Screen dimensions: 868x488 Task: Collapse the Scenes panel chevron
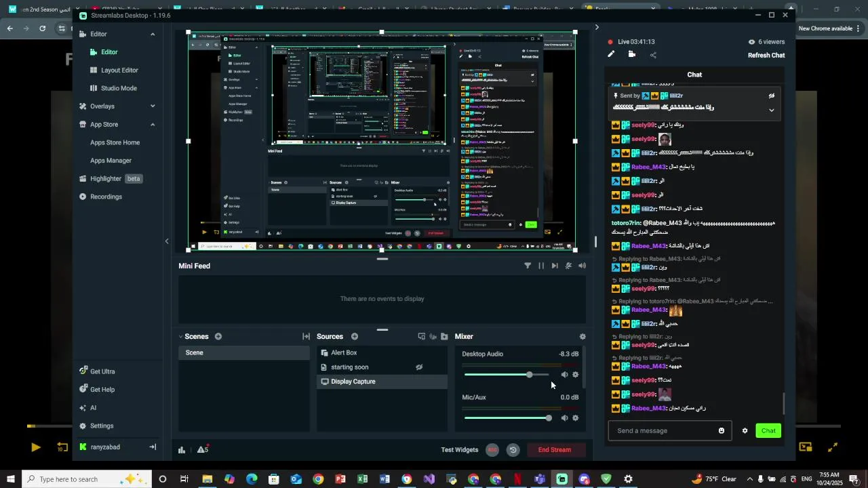pos(181,337)
